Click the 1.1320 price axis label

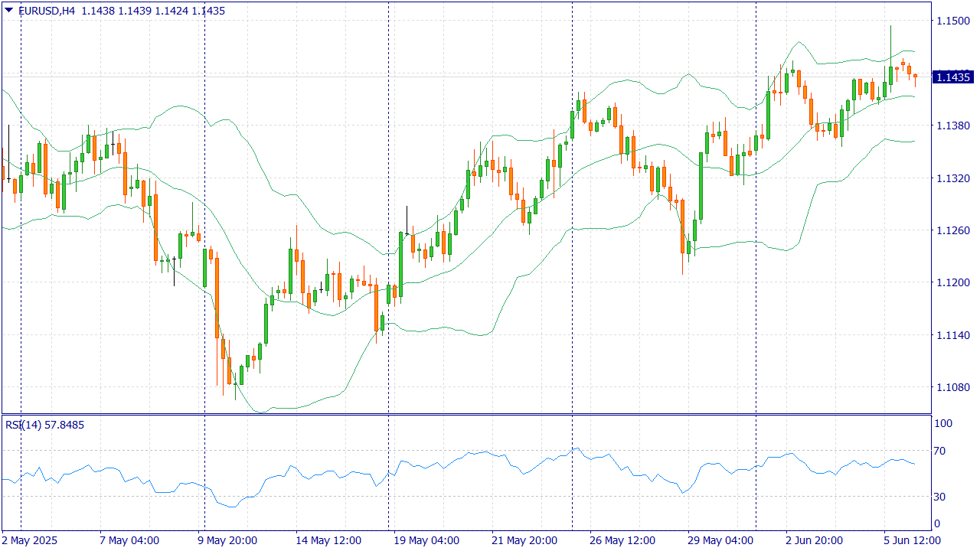[952, 178]
